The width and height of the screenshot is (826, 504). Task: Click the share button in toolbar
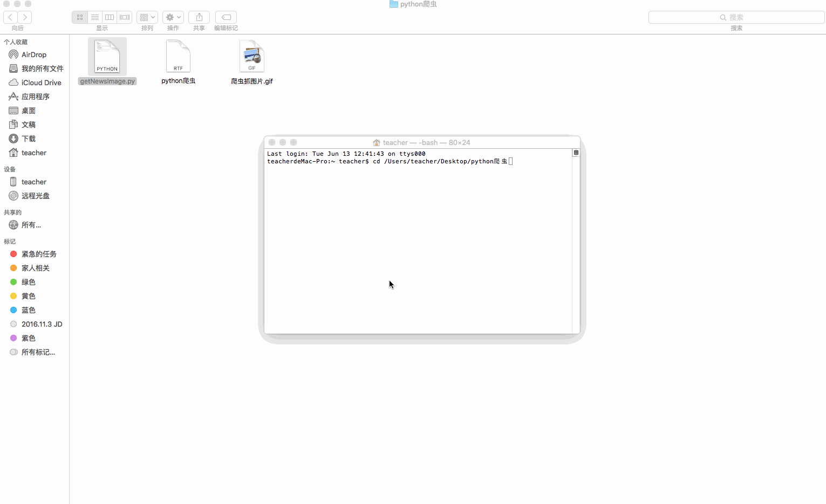(x=199, y=17)
